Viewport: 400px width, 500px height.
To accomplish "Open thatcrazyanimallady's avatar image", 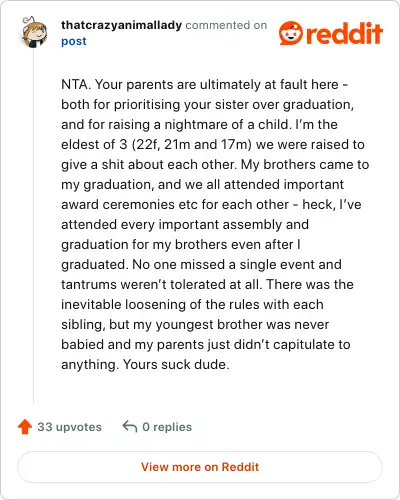I will click(34, 32).
